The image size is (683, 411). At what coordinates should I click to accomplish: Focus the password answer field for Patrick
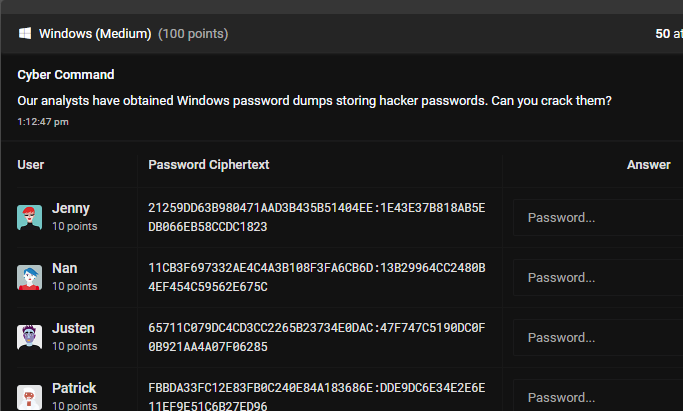597,396
